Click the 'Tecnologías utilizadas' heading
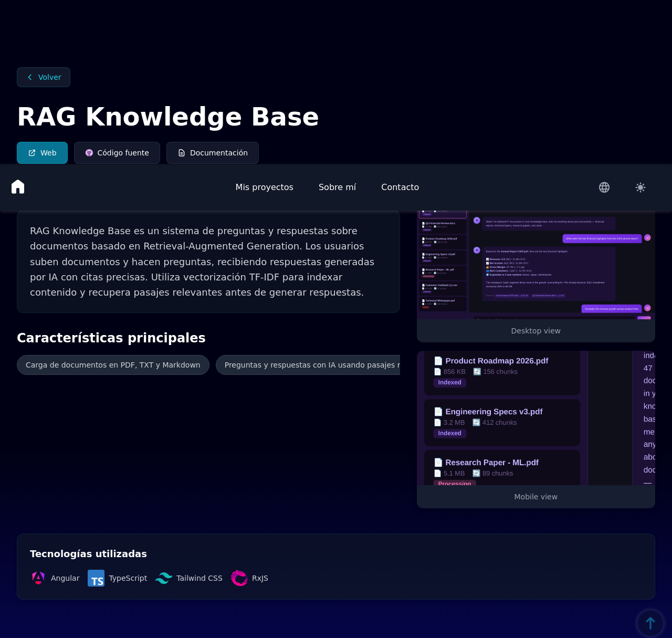672x638 pixels. (88, 554)
